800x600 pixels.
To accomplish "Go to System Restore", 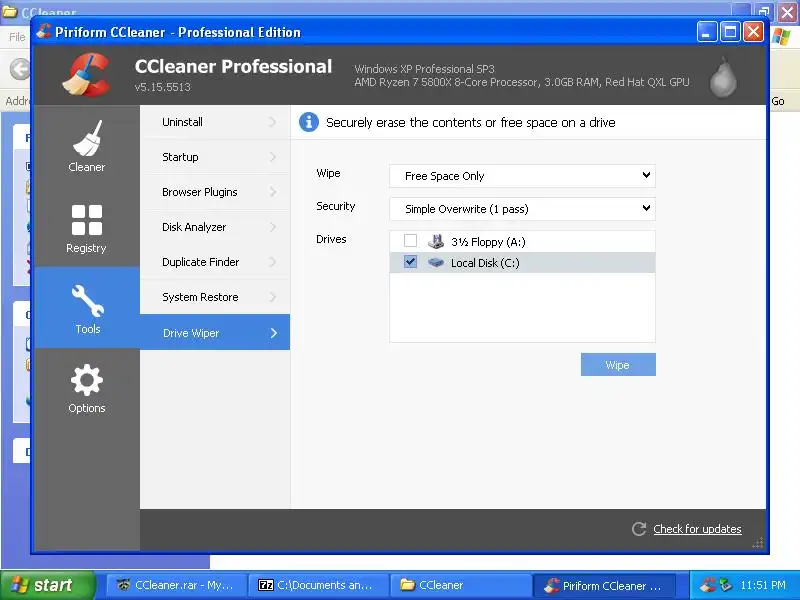I will coord(215,297).
